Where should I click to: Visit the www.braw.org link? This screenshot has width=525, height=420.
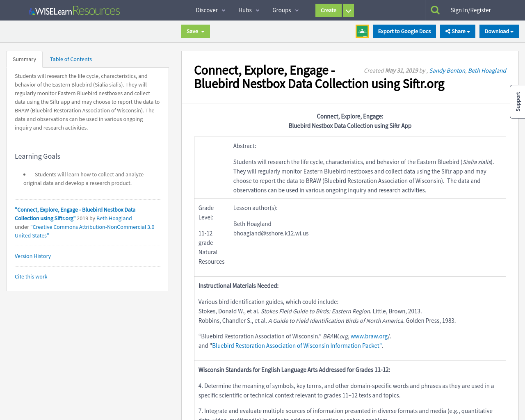pyautogui.click(x=370, y=336)
